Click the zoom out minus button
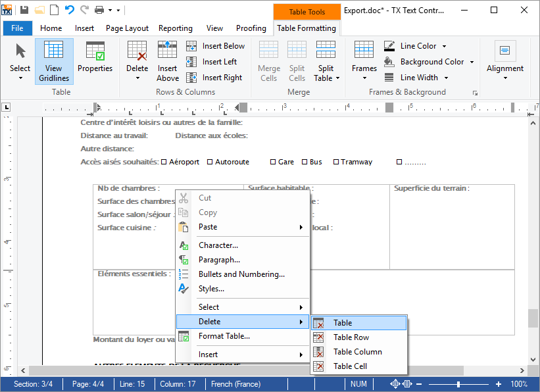540x392 pixels. [419, 384]
